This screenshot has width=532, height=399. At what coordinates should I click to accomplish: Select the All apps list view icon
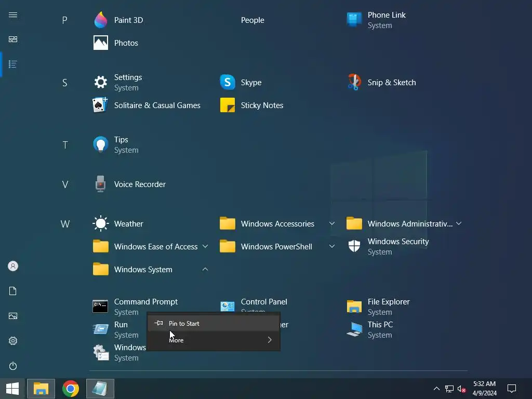(x=13, y=64)
